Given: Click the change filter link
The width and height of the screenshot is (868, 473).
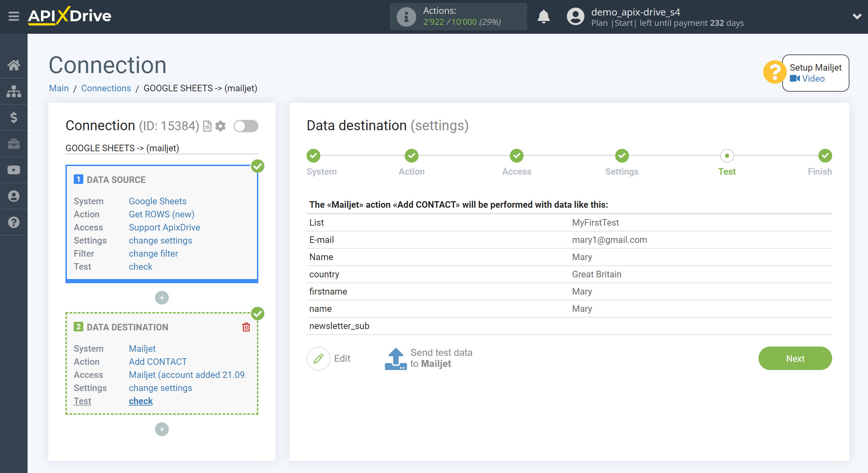Looking at the screenshot, I should (153, 254).
